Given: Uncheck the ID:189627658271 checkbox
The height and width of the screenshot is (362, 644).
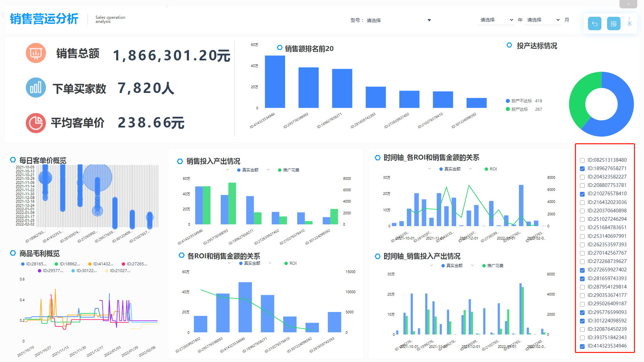Looking at the screenshot, I should click(x=582, y=169).
